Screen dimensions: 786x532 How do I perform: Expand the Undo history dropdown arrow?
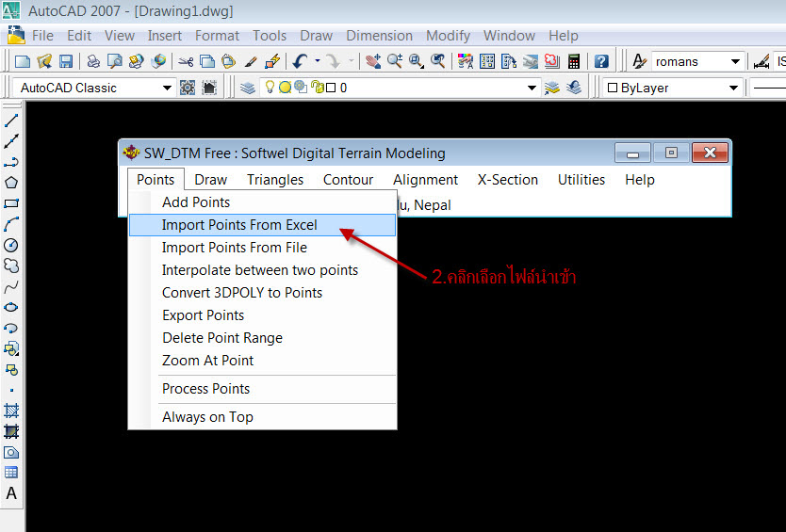[x=318, y=61]
